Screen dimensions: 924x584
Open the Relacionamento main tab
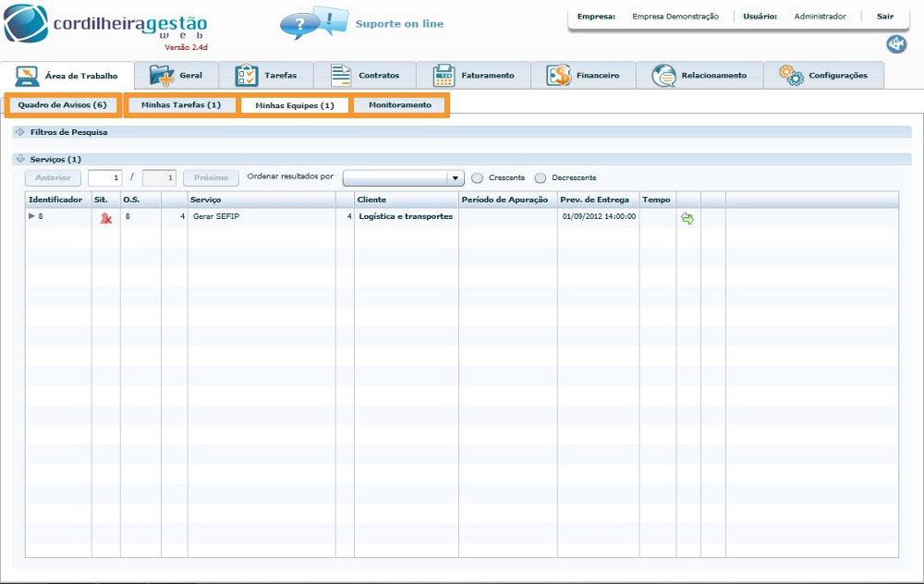(x=699, y=76)
